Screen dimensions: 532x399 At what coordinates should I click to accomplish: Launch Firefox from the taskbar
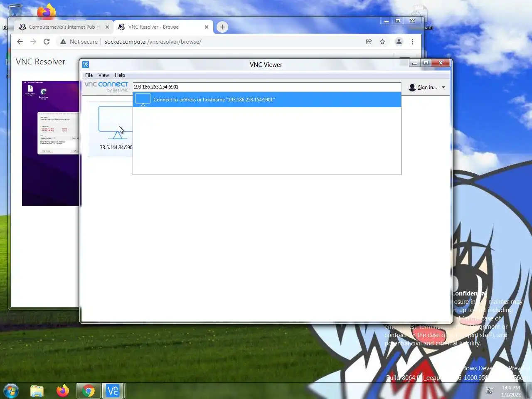coord(63,391)
